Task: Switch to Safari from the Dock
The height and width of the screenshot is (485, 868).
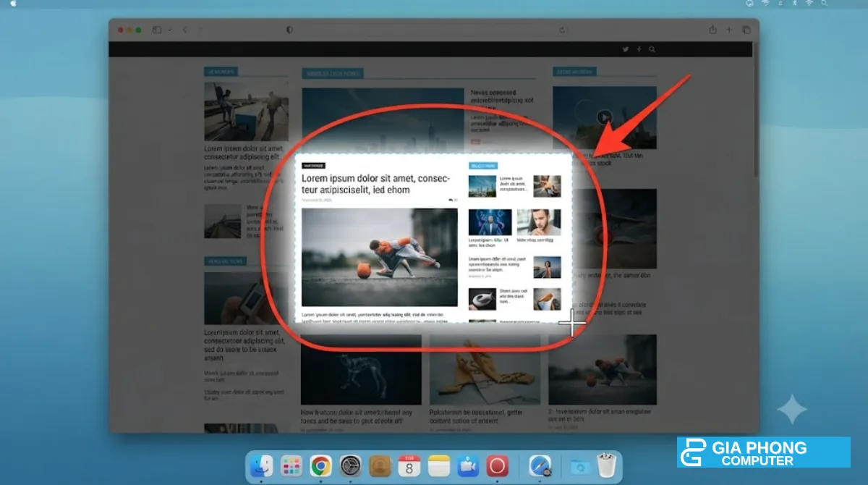Action: 540,467
